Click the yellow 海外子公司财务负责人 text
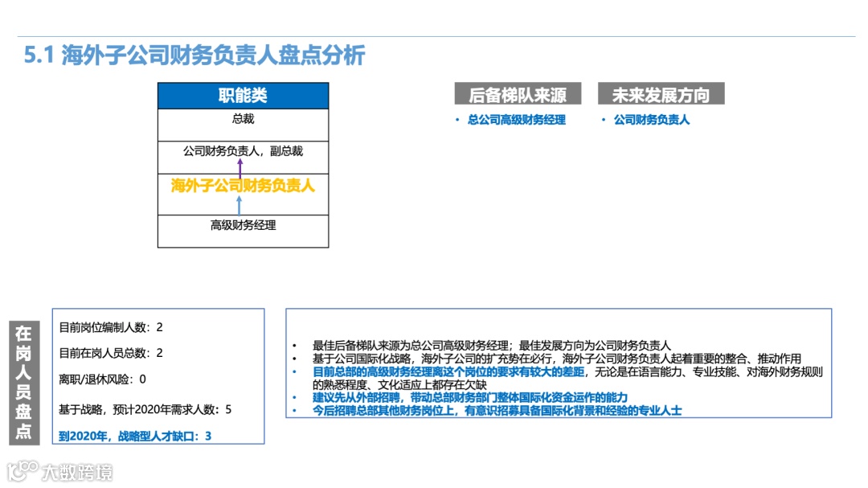Image resolution: width=868 pixels, height=488 pixels. tap(243, 186)
